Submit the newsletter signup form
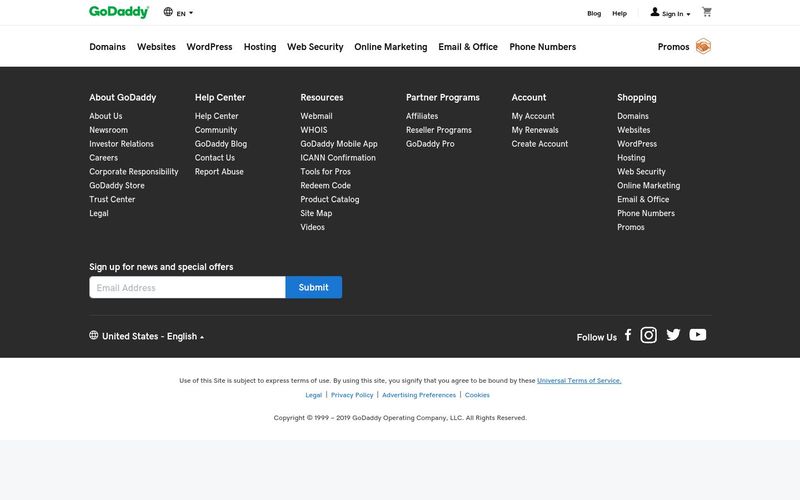The width and height of the screenshot is (800, 500). (314, 287)
